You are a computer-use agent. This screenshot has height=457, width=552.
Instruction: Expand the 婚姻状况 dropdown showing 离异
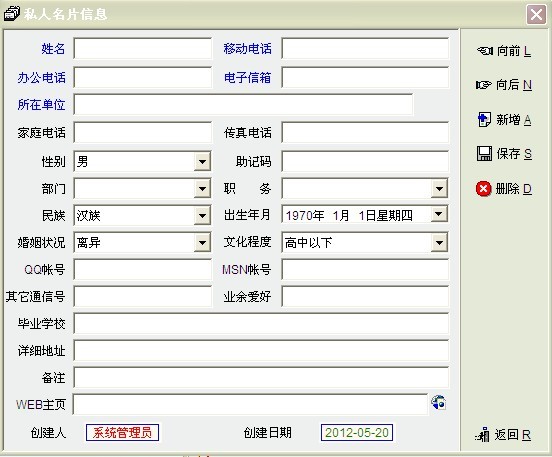pyautogui.click(x=202, y=243)
